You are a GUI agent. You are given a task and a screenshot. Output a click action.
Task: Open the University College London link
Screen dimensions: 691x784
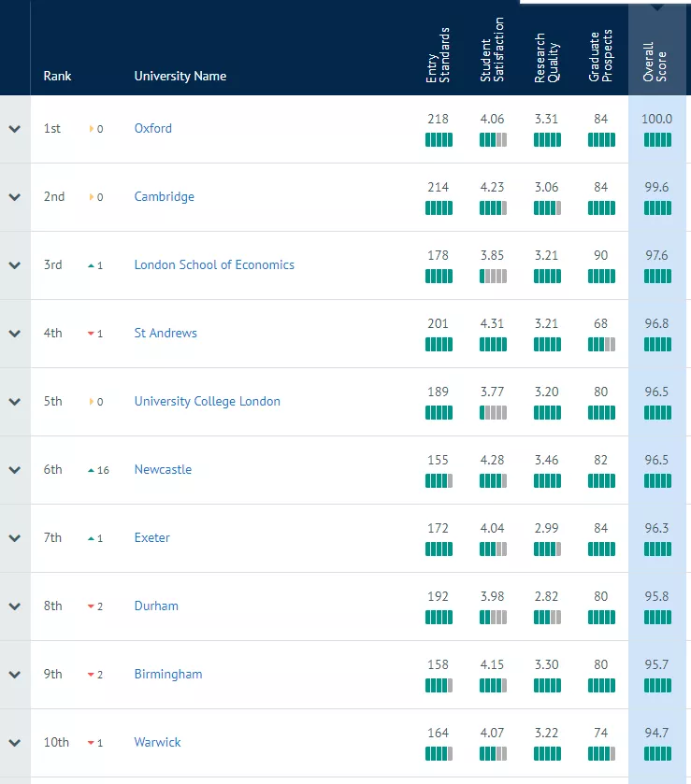pyautogui.click(x=208, y=402)
